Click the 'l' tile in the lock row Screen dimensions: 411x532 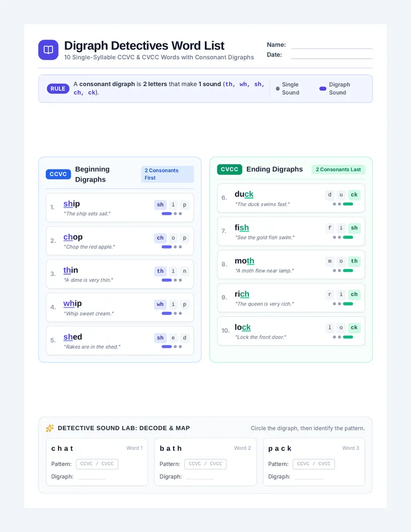(329, 328)
